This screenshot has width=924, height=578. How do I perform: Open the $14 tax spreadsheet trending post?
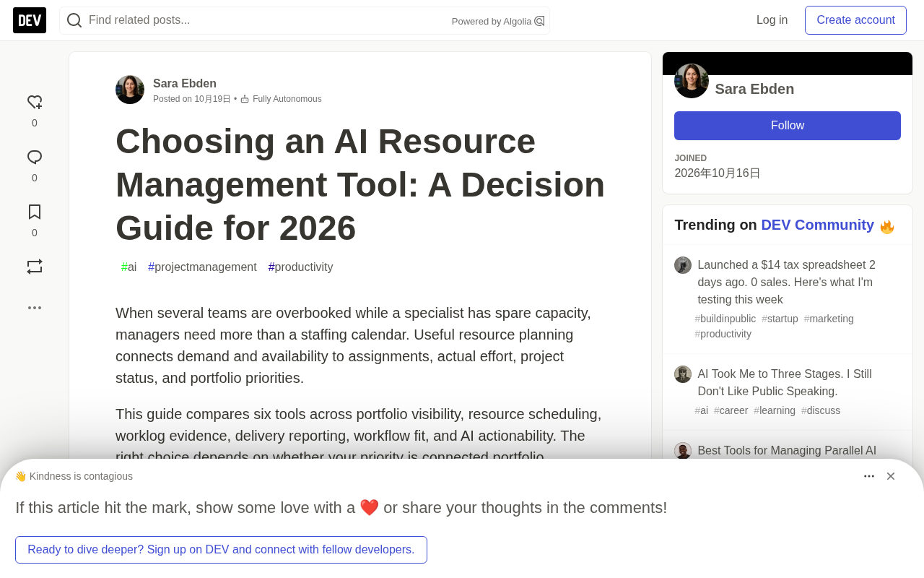tap(787, 282)
